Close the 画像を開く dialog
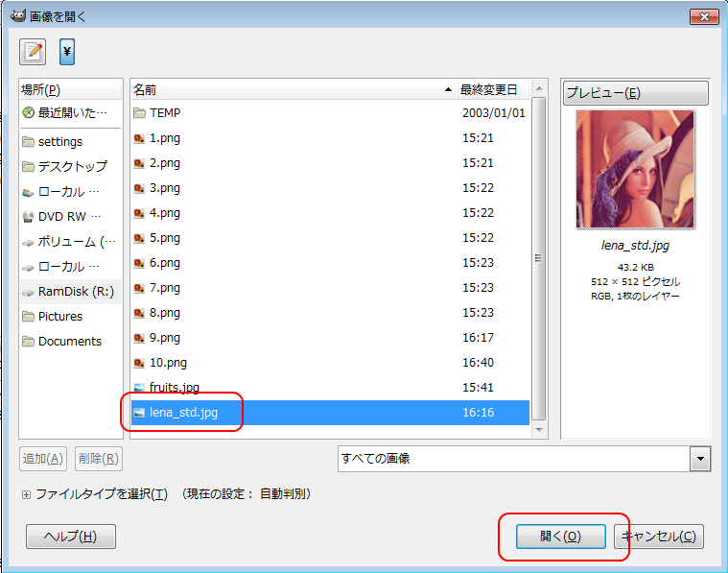This screenshot has height=573, width=728. click(704, 16)
